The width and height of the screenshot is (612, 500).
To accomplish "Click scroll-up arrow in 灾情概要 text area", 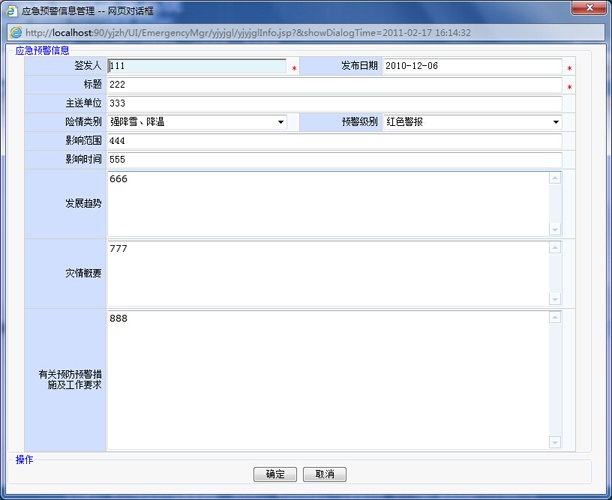I will click(x=555, y=248).
